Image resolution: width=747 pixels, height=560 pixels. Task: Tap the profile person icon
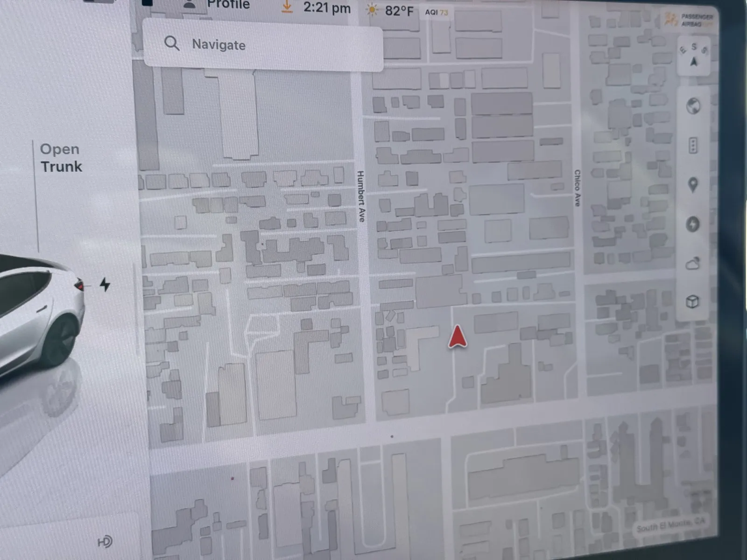189,4
